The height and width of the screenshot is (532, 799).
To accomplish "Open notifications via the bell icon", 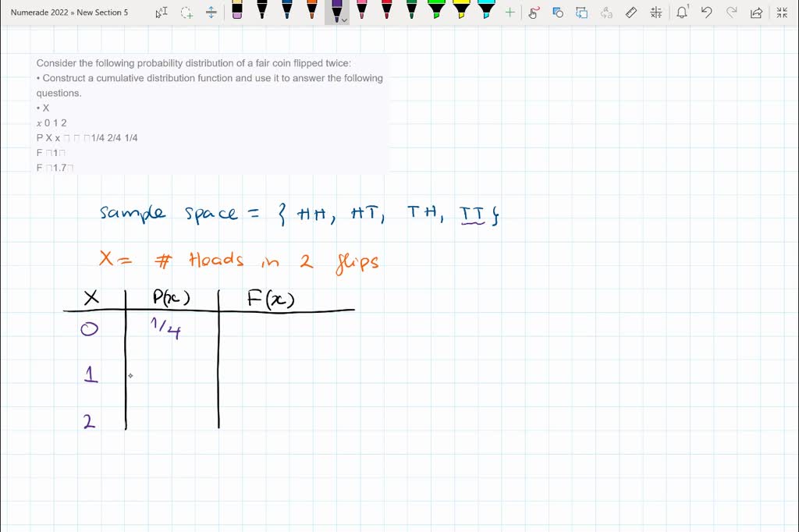I will pos(681,12).
